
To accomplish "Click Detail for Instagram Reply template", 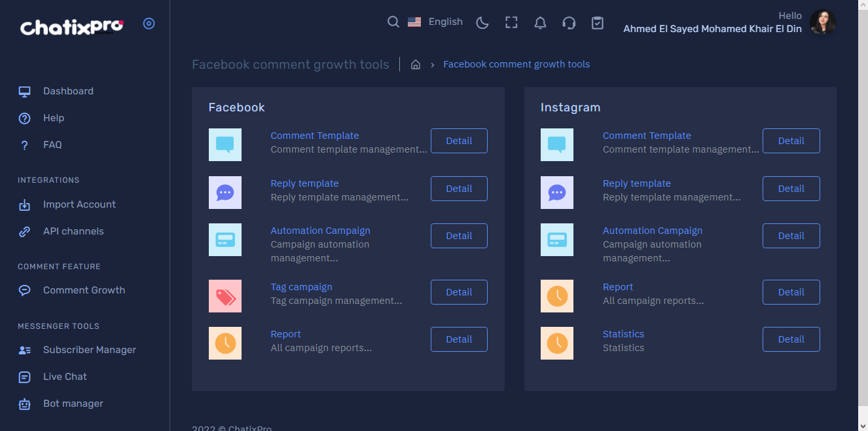I will coord(791,189).
